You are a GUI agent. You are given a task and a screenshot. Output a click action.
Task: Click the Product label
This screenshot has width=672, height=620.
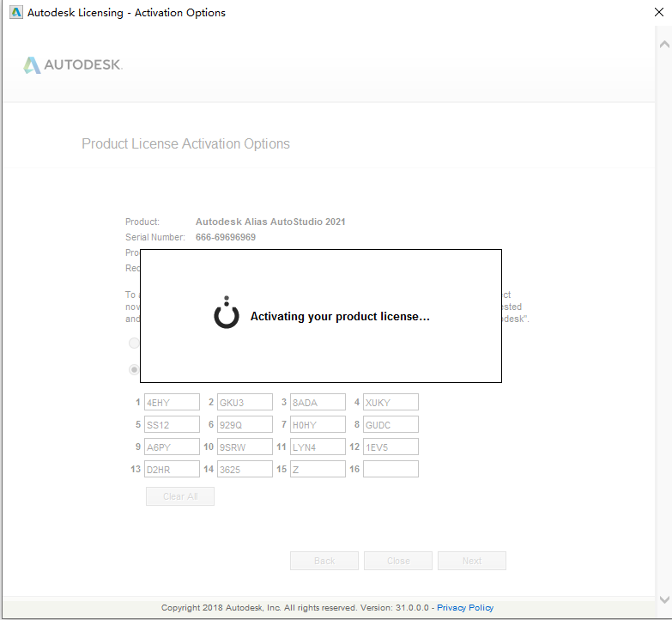coord(142,222)
